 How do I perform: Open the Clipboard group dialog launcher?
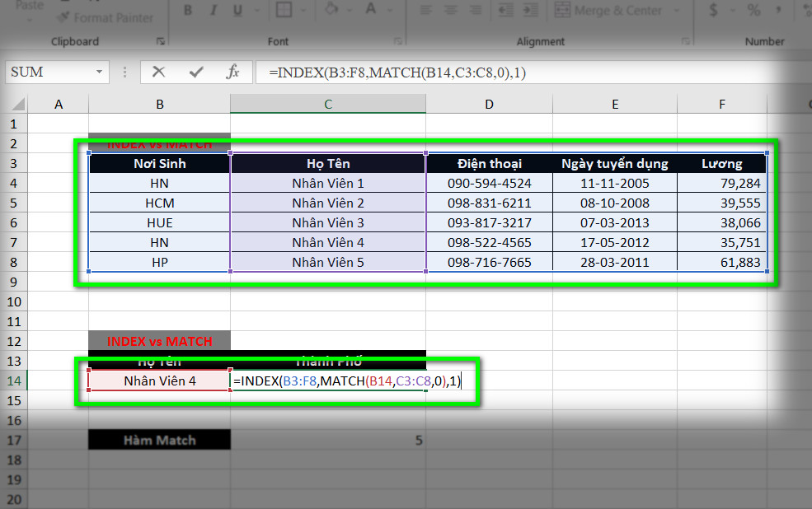click(x=161, y=41)
